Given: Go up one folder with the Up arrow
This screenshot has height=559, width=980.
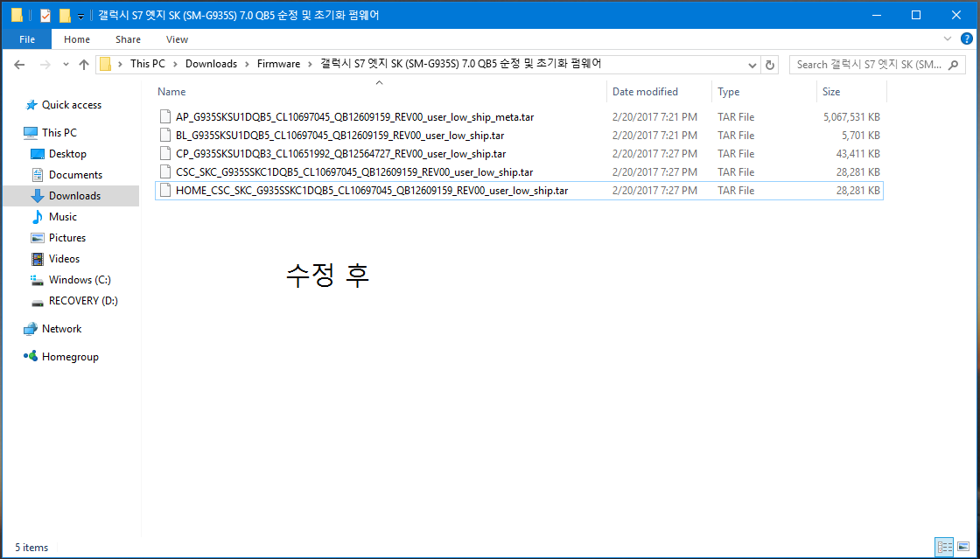Looking at the screenshot, I should click(x=84, y=64).
